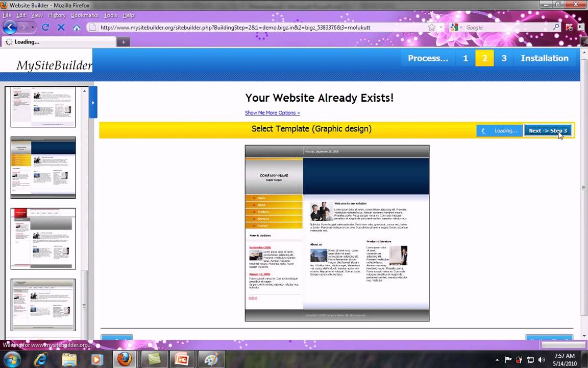
Task: Click the search magnifier icon
Action: pos(556,27)
